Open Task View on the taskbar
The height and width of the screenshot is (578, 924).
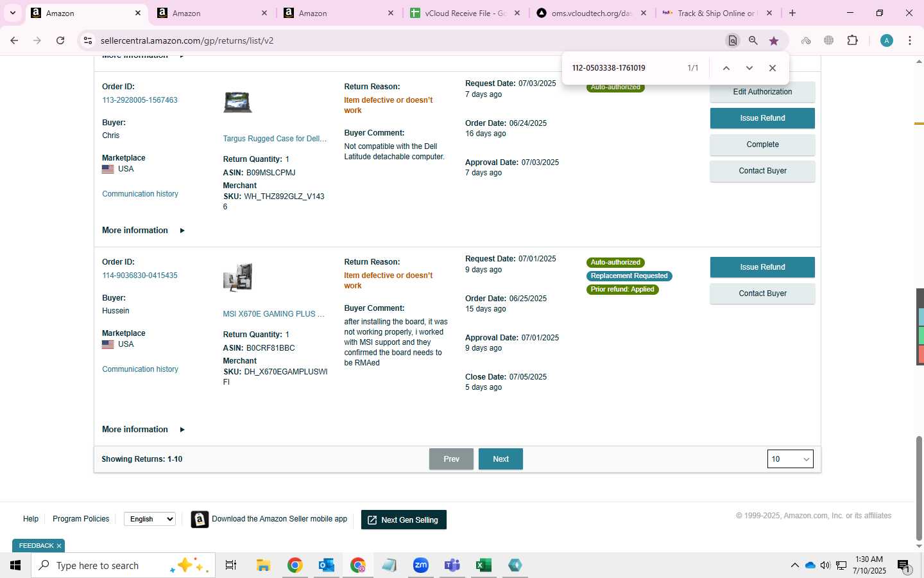point(231,565)
